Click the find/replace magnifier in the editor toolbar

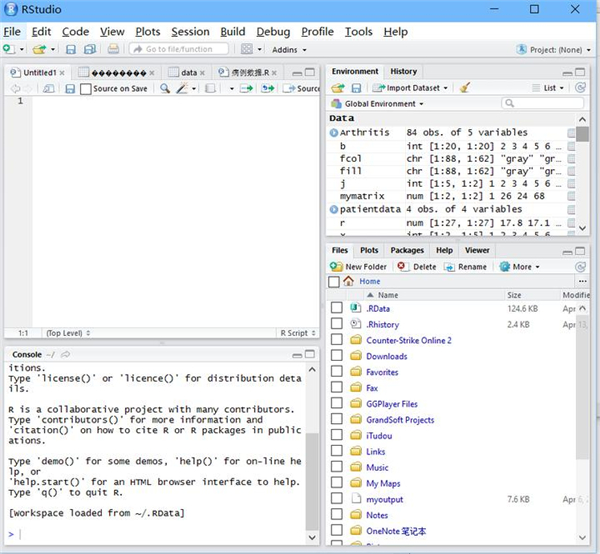(163, 89)
